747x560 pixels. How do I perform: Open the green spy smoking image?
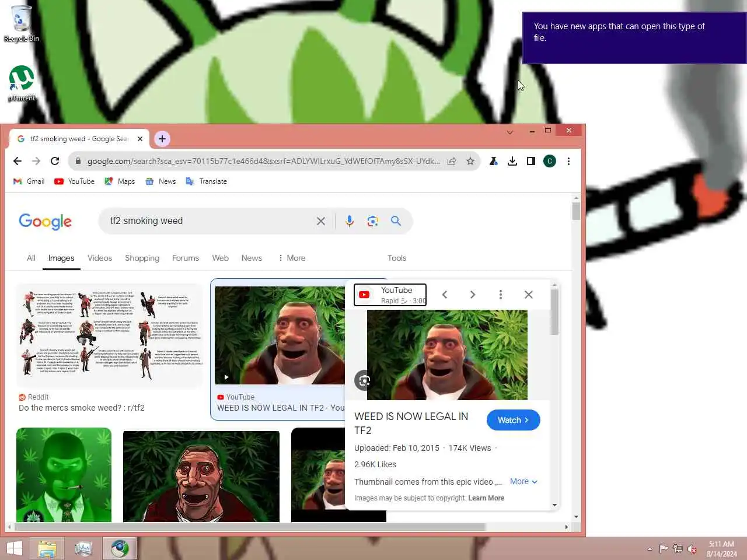coord(64,475)
